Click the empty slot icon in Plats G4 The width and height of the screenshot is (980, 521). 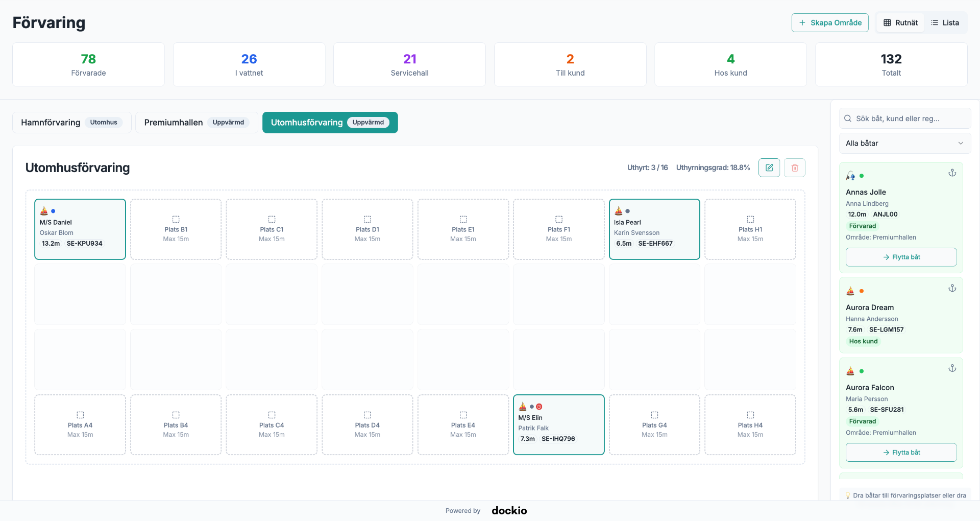pyautogui.click(x=654, y=415)
